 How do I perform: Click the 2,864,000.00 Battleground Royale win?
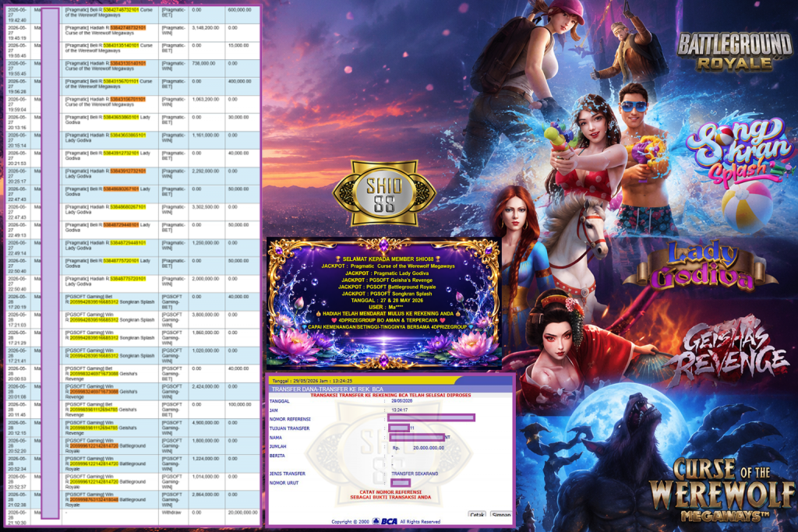205,495
